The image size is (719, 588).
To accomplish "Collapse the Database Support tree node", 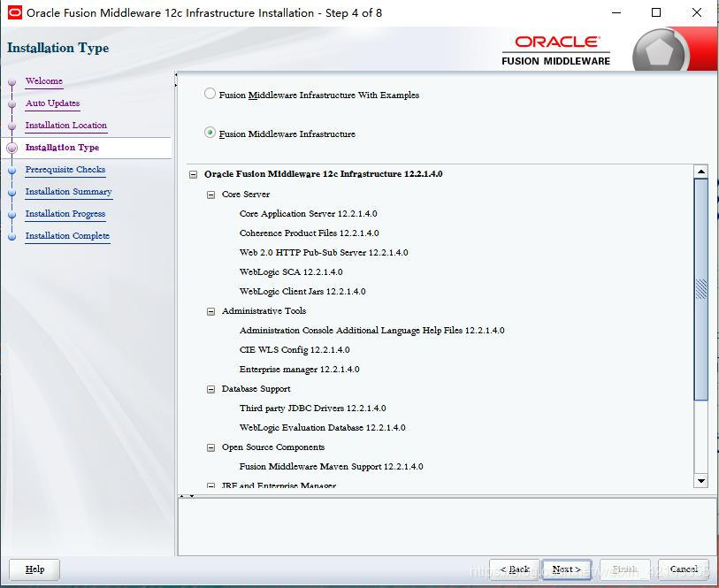I will point(211,390).
